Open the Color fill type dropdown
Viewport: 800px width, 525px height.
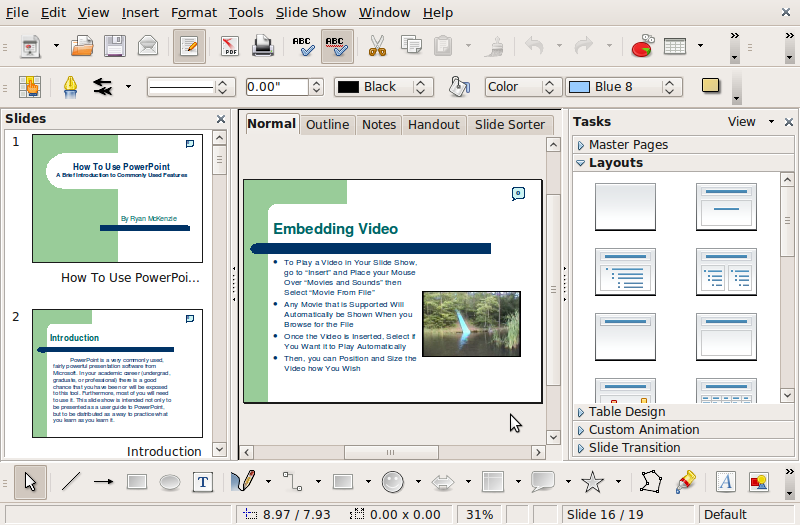(523, 87)
